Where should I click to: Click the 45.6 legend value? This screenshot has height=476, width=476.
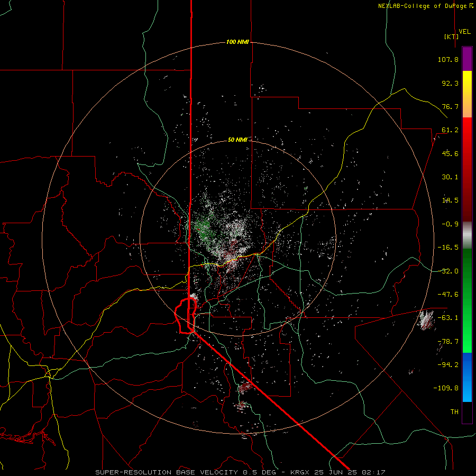tap(450, 153)
